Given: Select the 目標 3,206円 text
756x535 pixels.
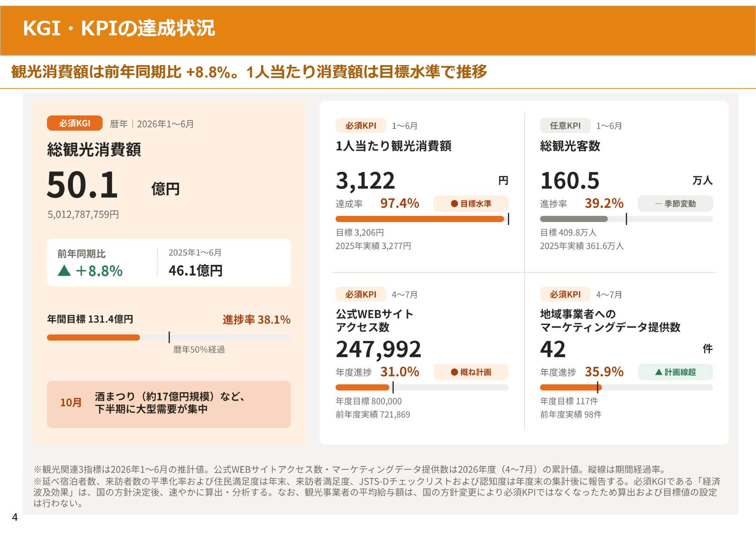Looking at the screenshot, I should pos(360,232).
